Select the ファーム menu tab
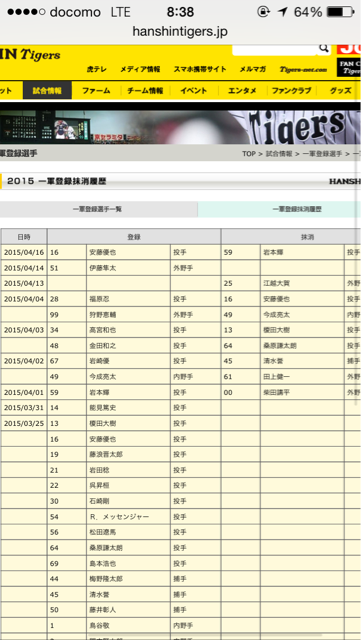Screen dimensions: 361x640 96,90
